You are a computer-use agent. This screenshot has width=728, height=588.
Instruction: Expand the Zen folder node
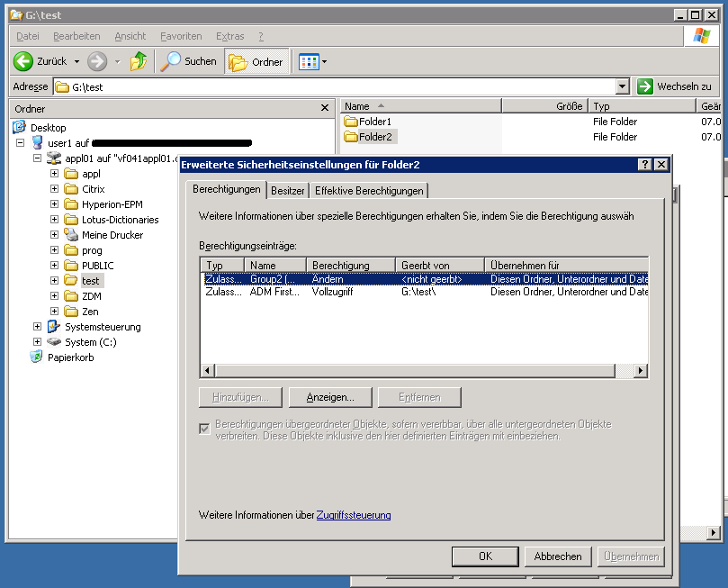click(x=54, y=312)
